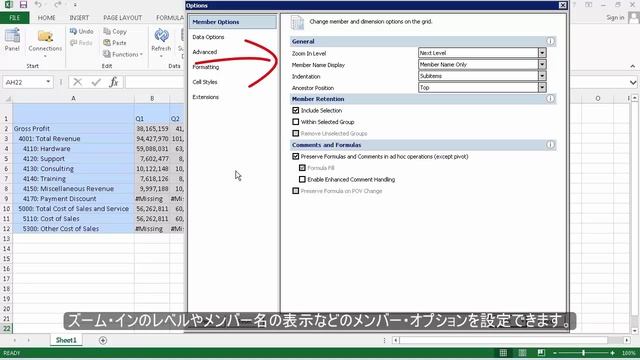Toggle Include Selection checkbox
This screenshot has height=360, width=640.
point(296,110)
